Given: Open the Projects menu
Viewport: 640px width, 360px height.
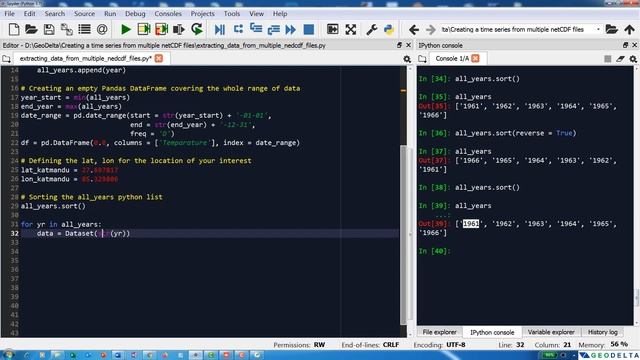Looking at the screenshot, I should click(202, 13).
